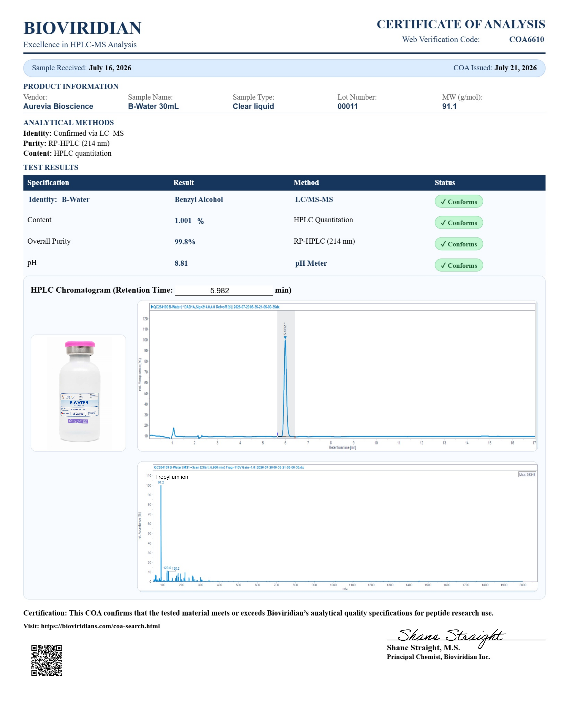
Task: Click the mass spectrum title QC264109 B-Water MS1
Action: (x=229, y=467)
